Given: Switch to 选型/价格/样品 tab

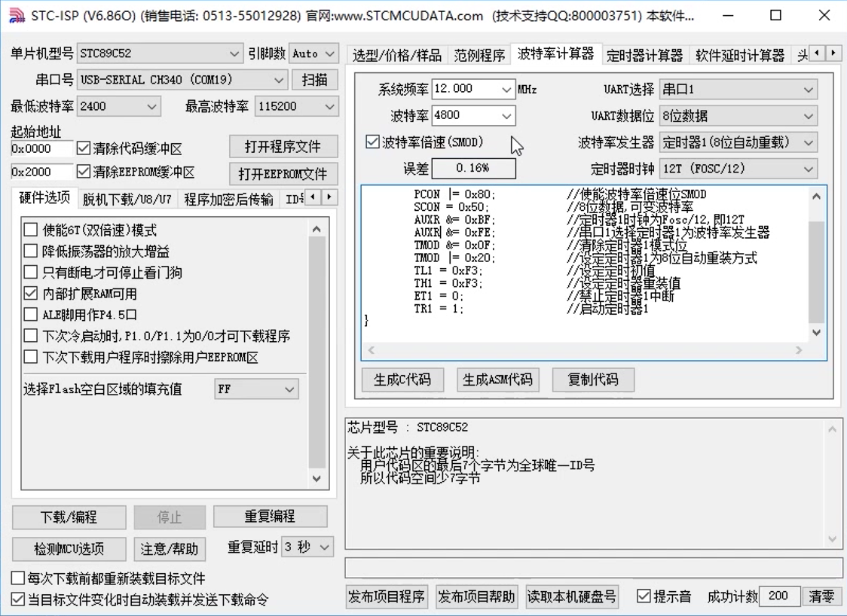Looking at the screenshot, I should [x=397, y=54].
